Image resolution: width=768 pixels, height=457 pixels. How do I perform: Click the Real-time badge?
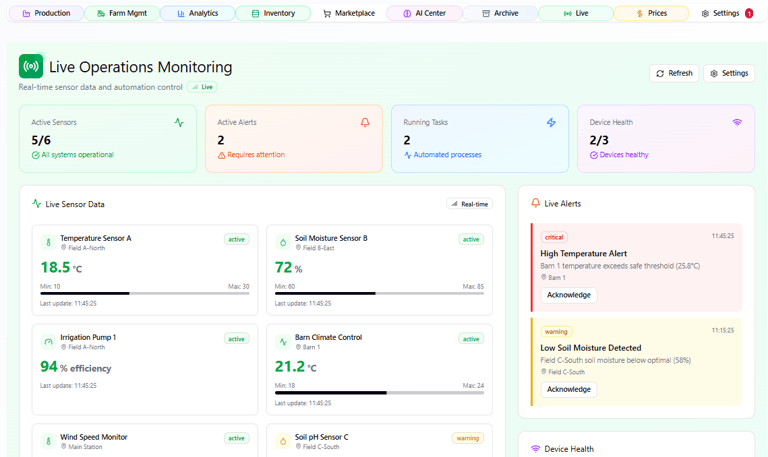pos(469,204)
